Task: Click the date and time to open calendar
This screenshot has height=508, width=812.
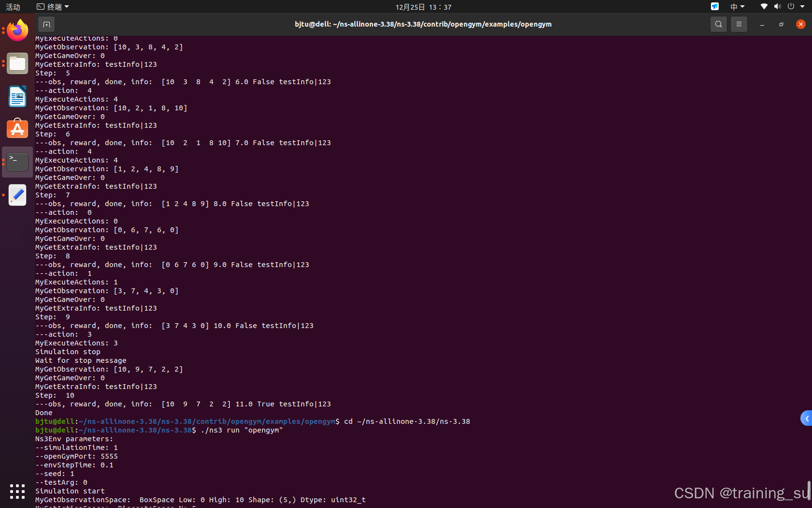Action: pyautogui.click(x=422, y=6)
